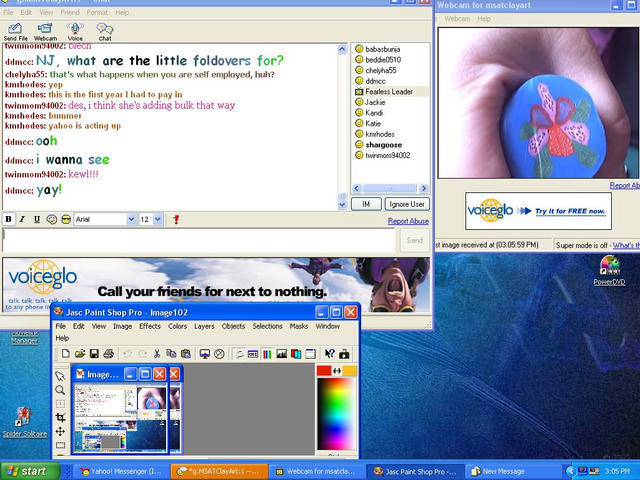Click voiceglo Try it for FREE now link
The height and width of the screenshot is (480, 640).
pos(570,211)
